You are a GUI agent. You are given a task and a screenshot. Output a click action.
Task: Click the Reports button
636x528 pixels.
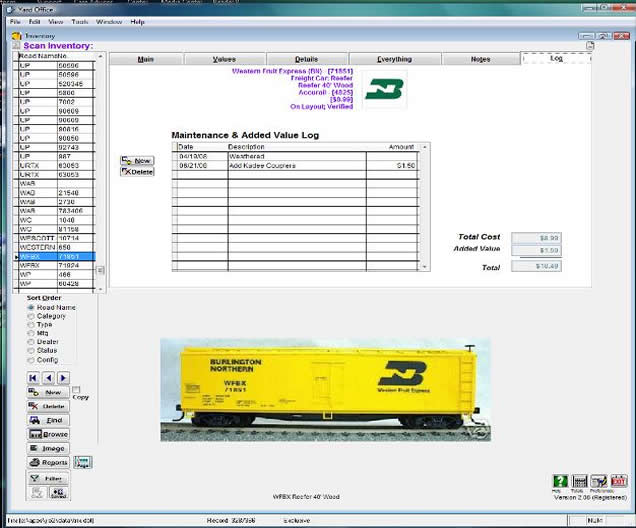(48, 462)
